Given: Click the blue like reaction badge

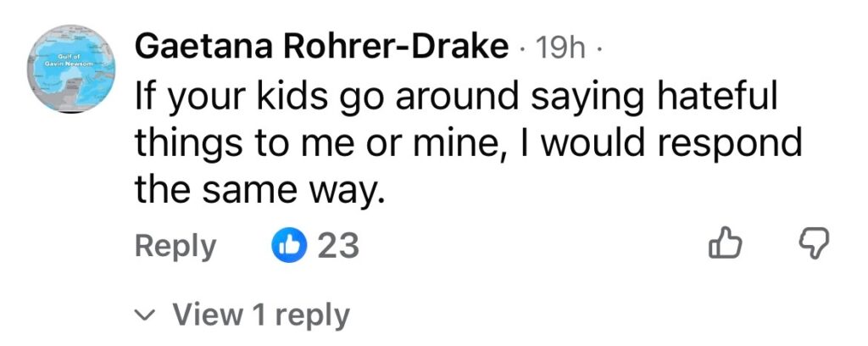Looking at the screenshot, I should (x=287, y=247).
